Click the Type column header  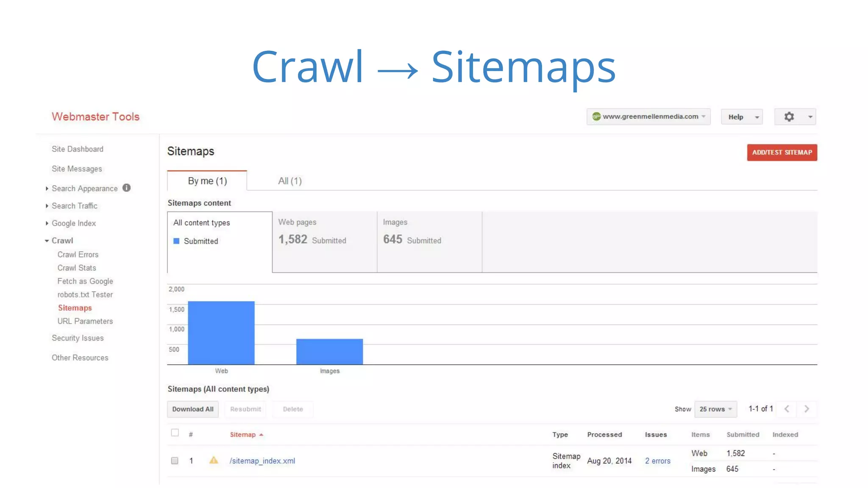click(560, 435)
